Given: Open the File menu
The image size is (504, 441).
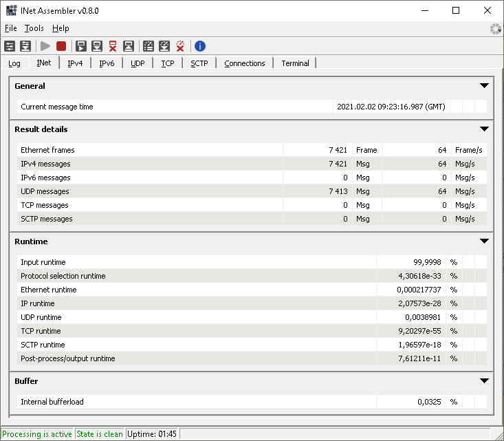Looking at the screenshot, I should (x=10, y=28).
